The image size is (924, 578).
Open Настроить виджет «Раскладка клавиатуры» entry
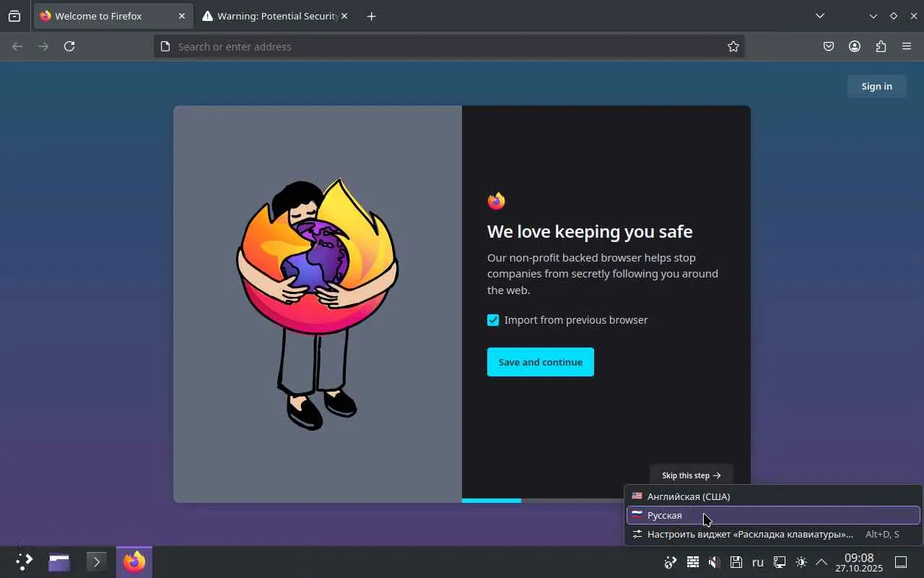773,534
